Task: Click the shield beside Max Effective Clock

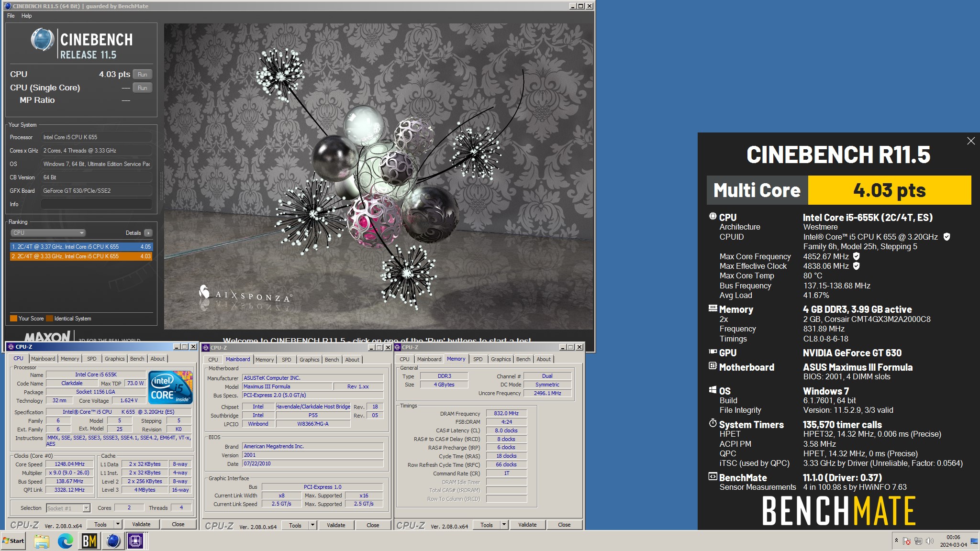Action: [857, 266]
